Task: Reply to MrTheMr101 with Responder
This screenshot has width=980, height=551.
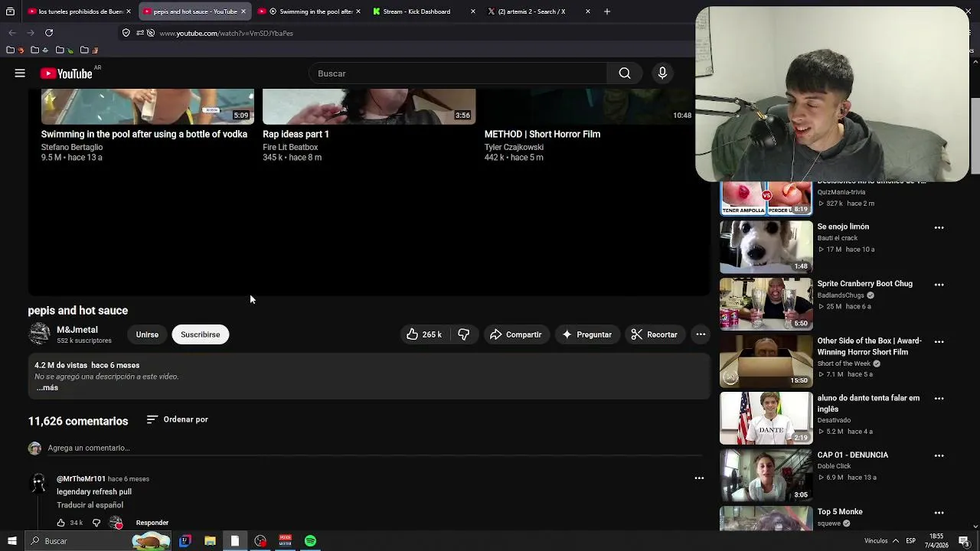Action: pos(152,523)
